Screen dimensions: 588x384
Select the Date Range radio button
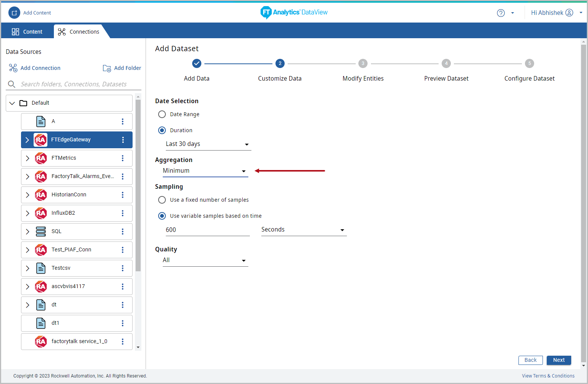tap(162, 114)
